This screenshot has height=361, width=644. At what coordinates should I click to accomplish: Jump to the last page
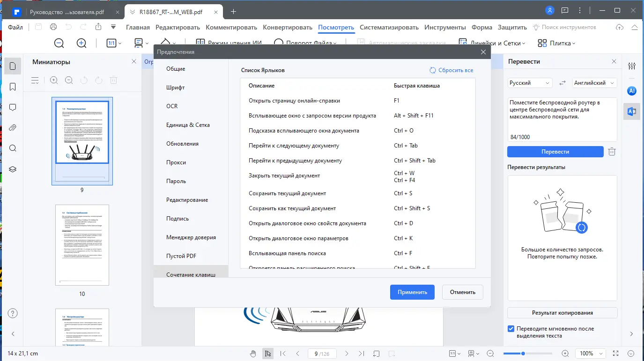[361, 354]
